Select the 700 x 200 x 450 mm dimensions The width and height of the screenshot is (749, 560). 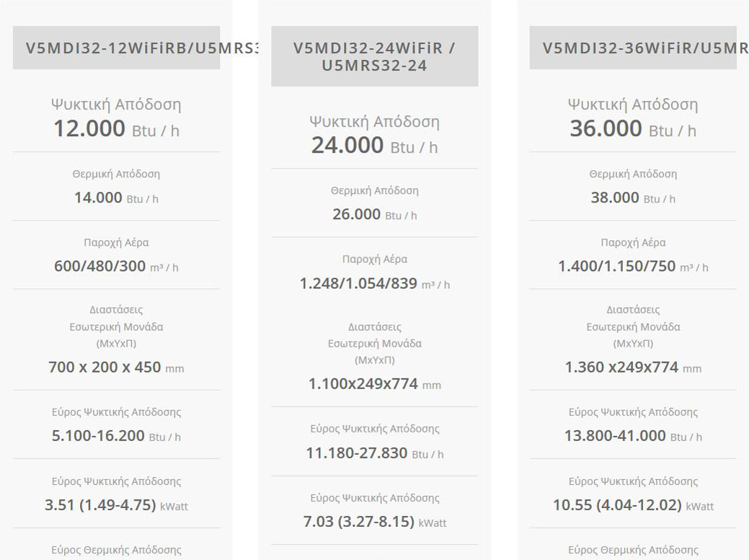[x=116, y=367]
